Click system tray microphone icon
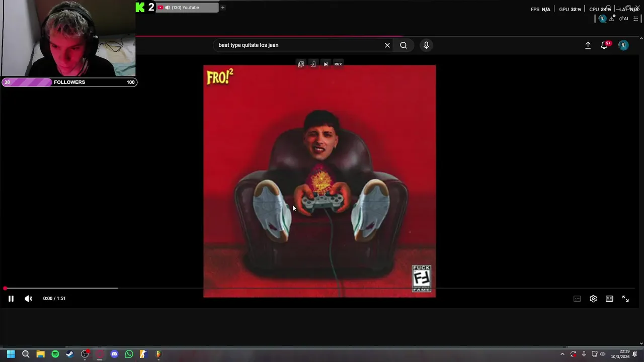Screen dimensions: 644x362 (x=584, y=354)
